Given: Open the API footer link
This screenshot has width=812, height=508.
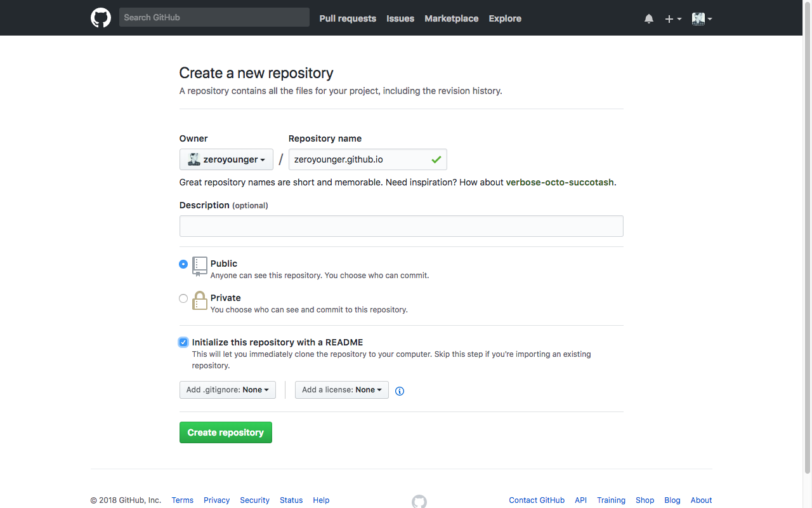Looking at the screenshot, I should pos(581,500).
